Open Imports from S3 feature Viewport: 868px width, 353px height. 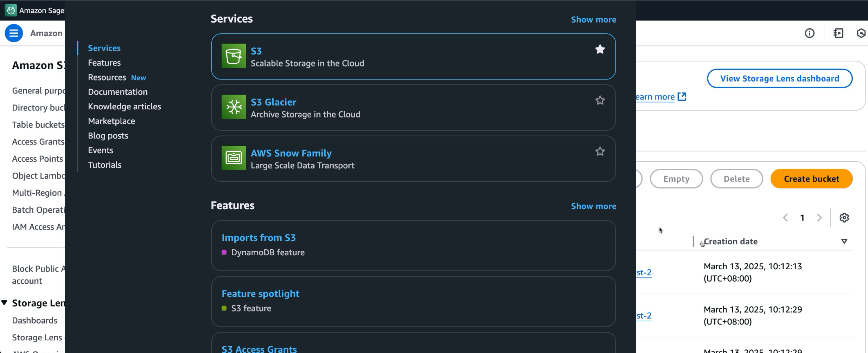click(x=259, y=238)
